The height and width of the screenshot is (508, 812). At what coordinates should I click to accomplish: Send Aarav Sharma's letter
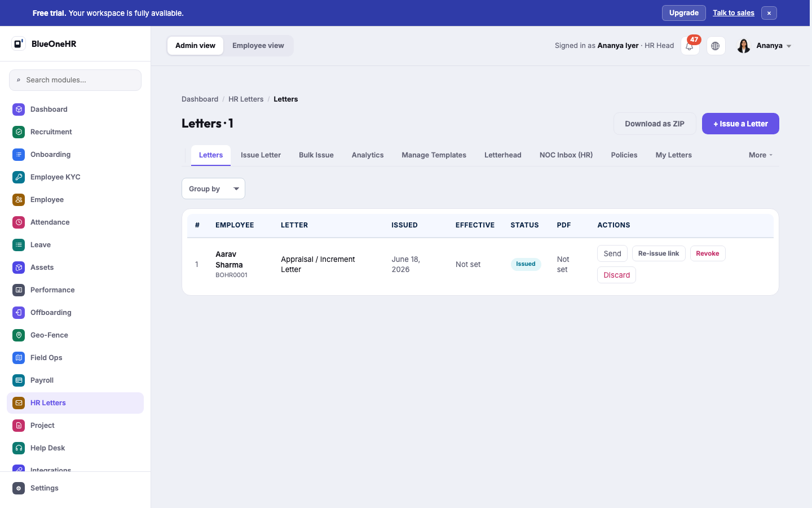point(612,253)
